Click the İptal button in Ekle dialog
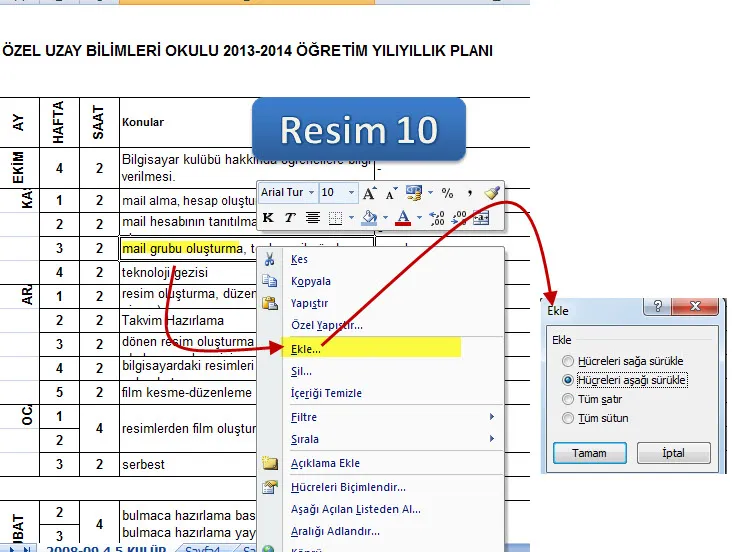This screenshot has width=750, height=552. [673, 453]
